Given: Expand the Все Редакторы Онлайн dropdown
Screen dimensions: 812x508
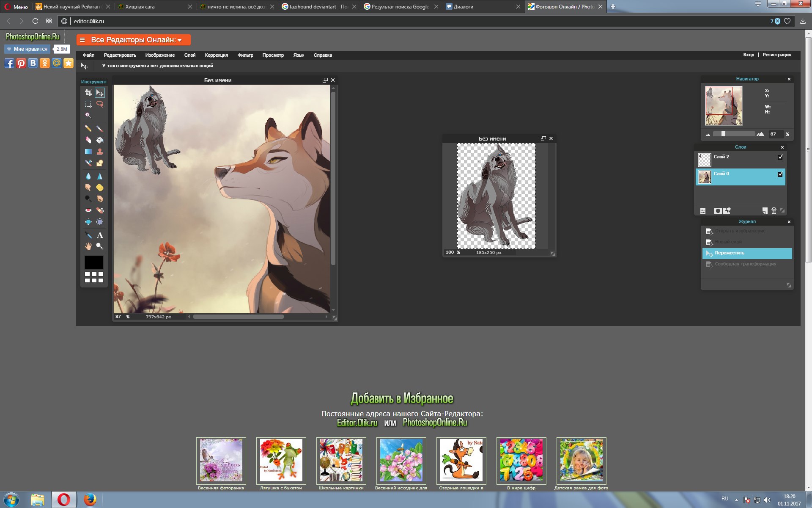Looking at the screenshot, I should click(x=134, y=40).
